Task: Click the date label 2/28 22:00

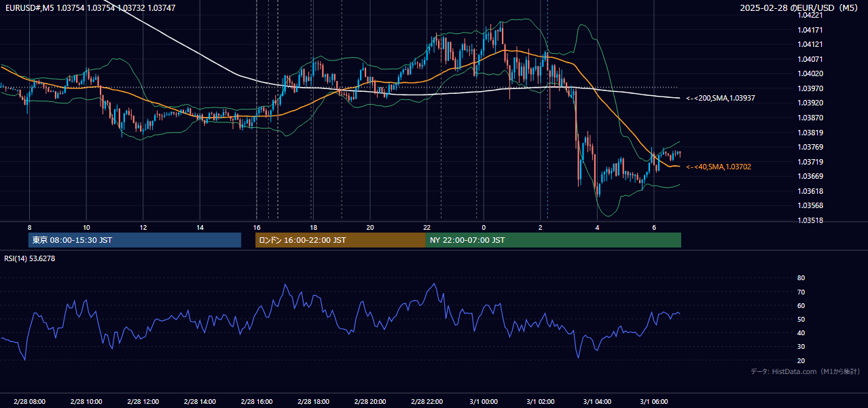Action: point(427,401)
